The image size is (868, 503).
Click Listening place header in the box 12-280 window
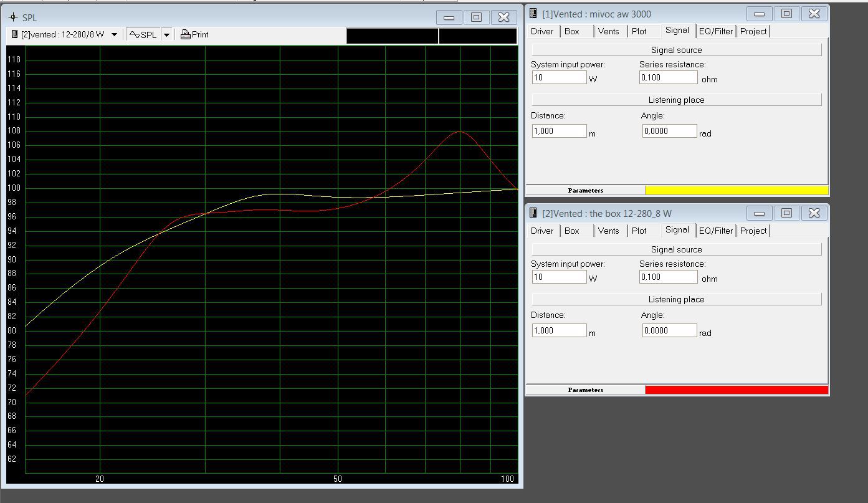676,299
